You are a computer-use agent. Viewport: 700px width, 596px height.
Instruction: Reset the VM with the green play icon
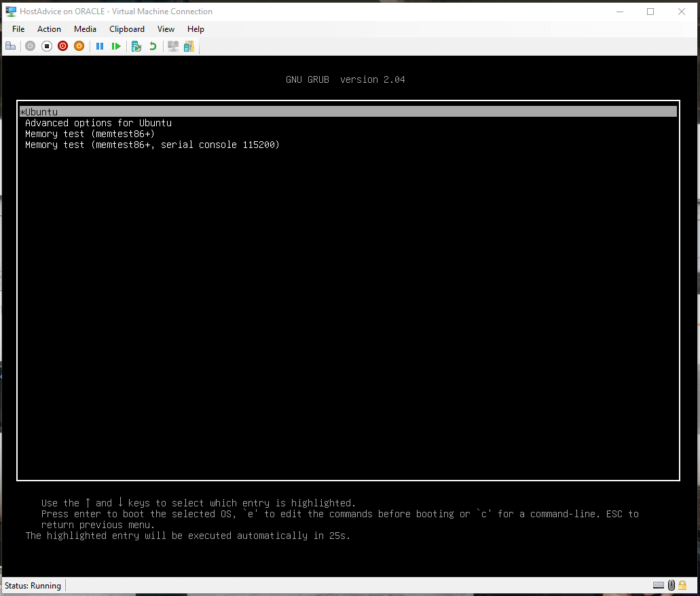click(116, 46)
